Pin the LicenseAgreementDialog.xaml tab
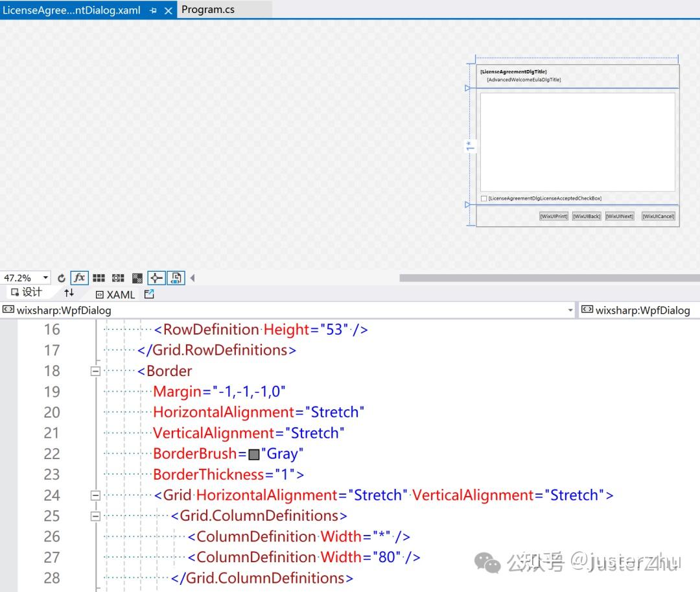 [154, 10]
